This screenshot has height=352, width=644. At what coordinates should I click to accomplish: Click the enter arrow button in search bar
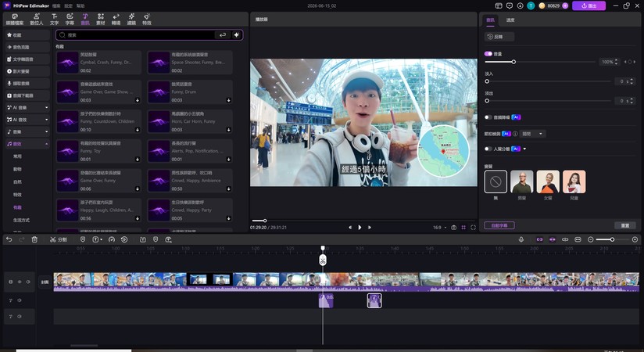point(222,35)
